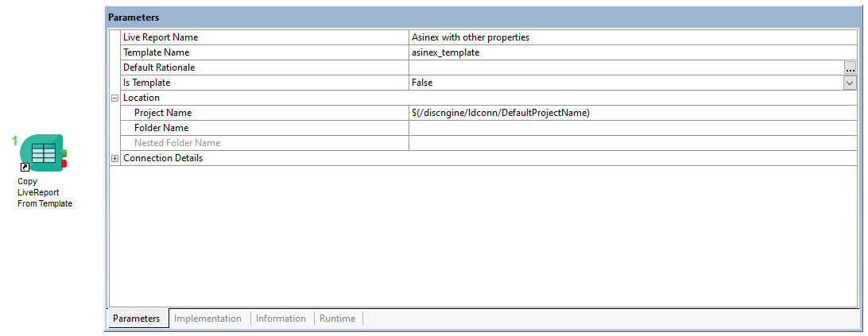Click the red error port on component
The image size is (868, 336).
click(x=64, y=164)
